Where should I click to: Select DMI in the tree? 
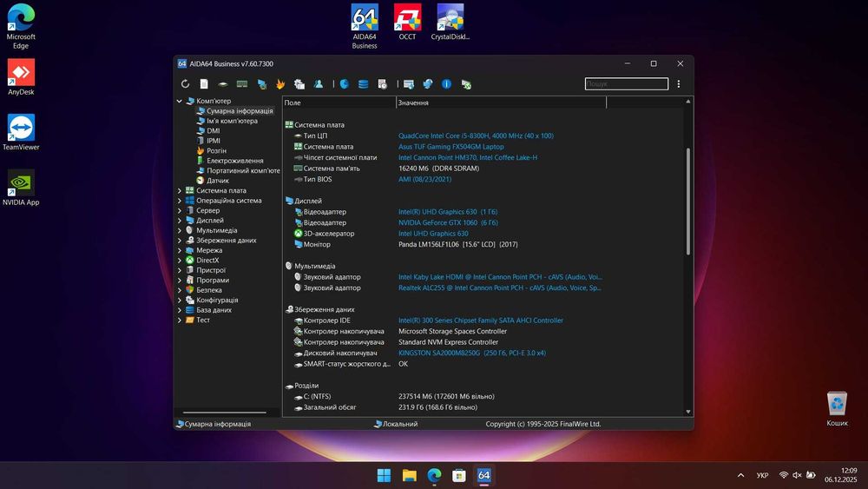point(214,130)
